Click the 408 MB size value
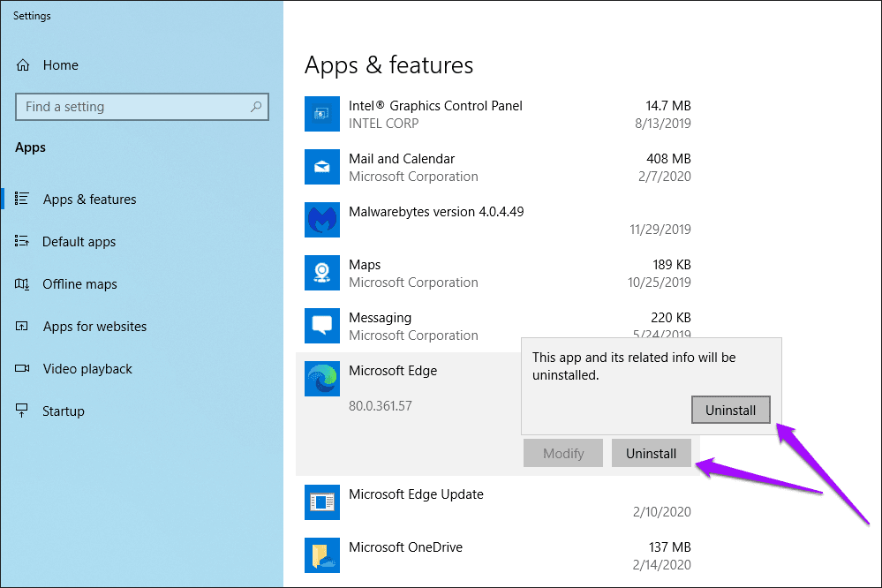Screen dimensions: 882x588 tap(668, 159)
